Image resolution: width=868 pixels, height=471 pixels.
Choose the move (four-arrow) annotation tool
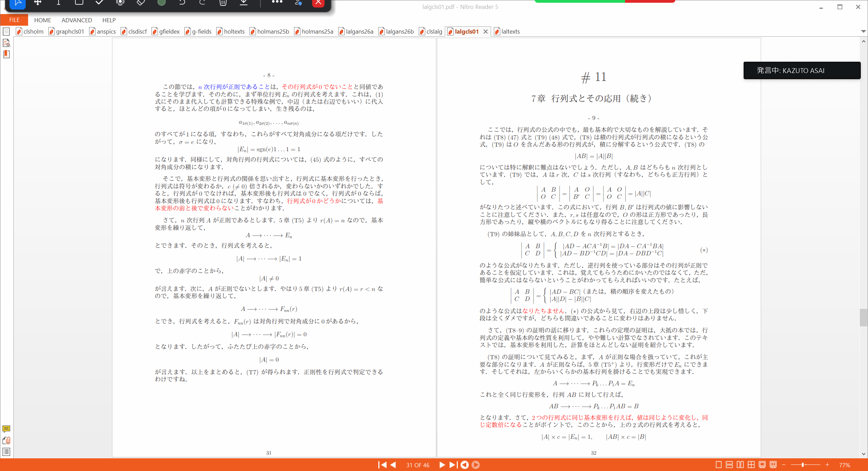pos(38,3)
